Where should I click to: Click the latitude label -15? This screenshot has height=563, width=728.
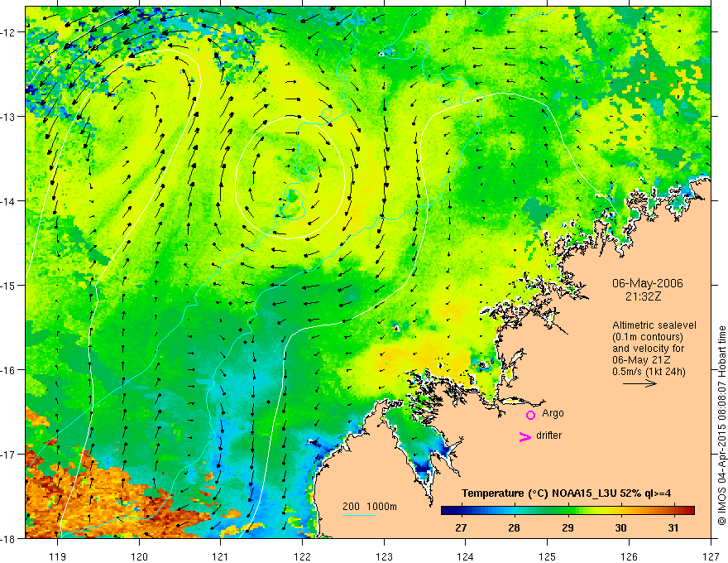click(8, 285)
